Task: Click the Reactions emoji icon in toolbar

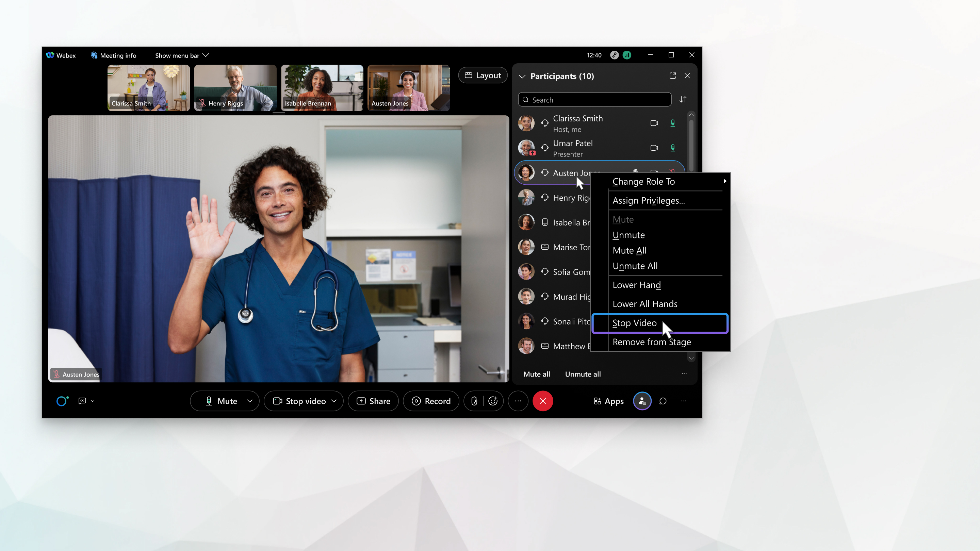Action: coord(493,401)
